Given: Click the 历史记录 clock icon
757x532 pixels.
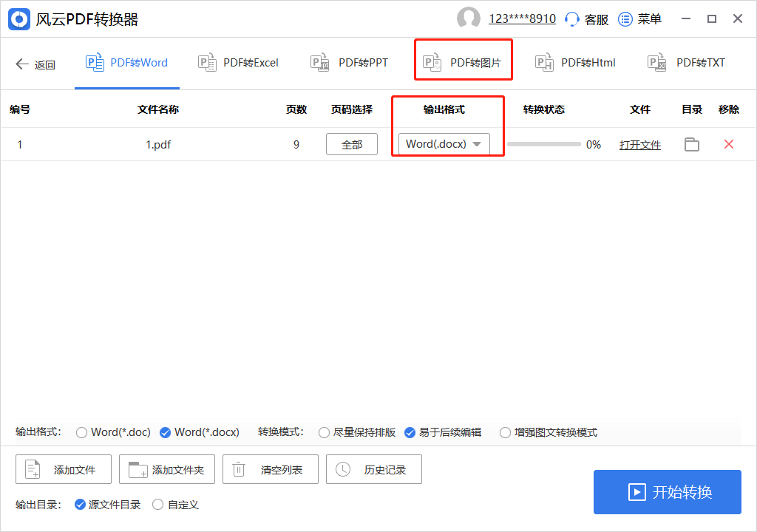Looking at the screenshot, I should point(343,469).
